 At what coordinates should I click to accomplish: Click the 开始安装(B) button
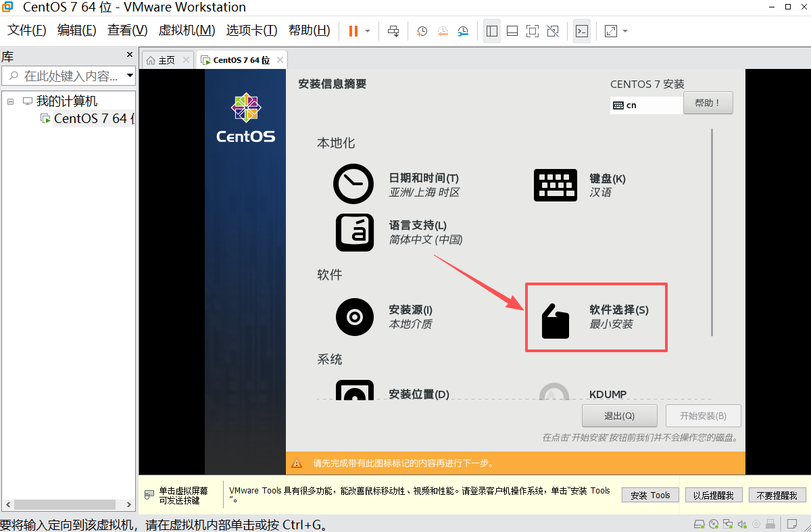[703, 416]
